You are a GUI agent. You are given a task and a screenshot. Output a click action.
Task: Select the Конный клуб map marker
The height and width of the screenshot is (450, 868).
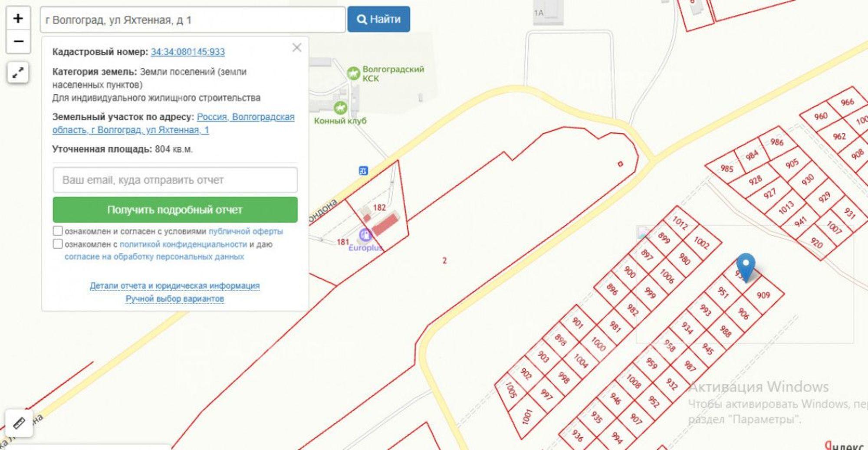(x=340, y=107)
